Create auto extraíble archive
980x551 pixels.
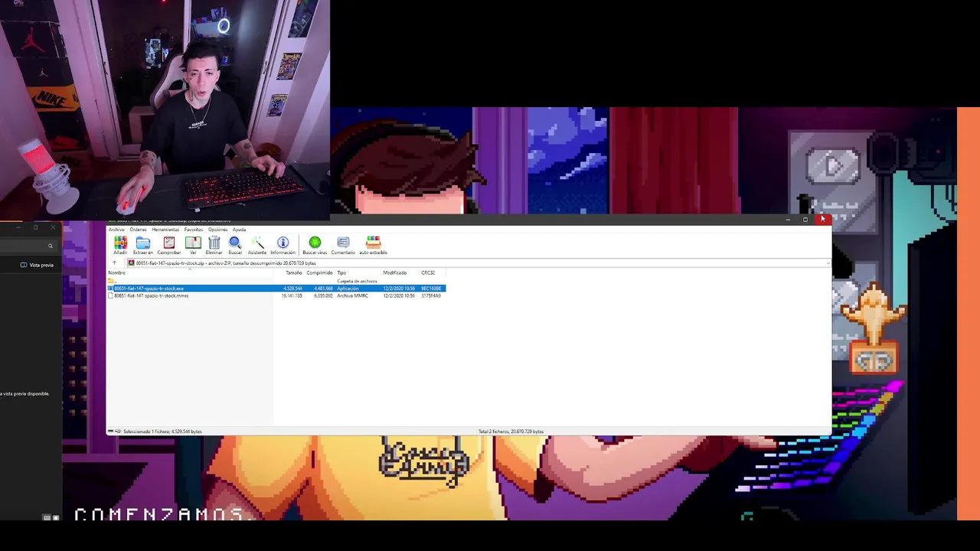[x=373, y=245]
